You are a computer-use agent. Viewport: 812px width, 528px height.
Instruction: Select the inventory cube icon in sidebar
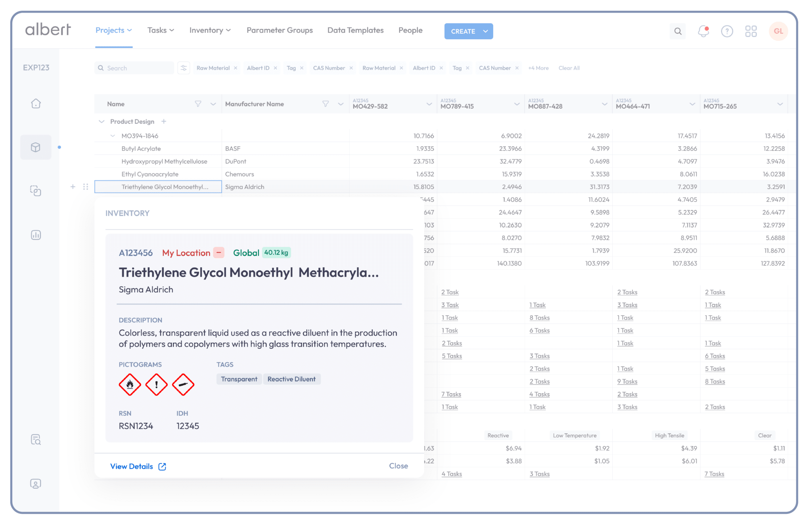point(36,147)
